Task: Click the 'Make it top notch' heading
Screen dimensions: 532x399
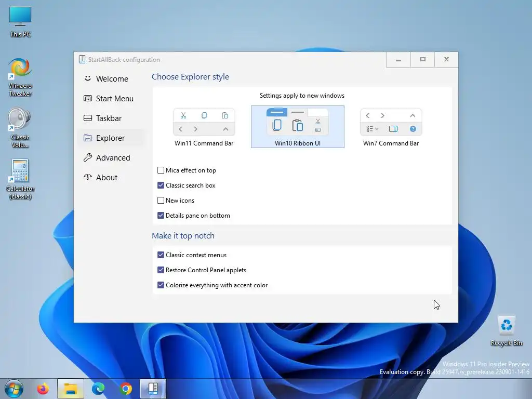Action: (x=183, y=236)
